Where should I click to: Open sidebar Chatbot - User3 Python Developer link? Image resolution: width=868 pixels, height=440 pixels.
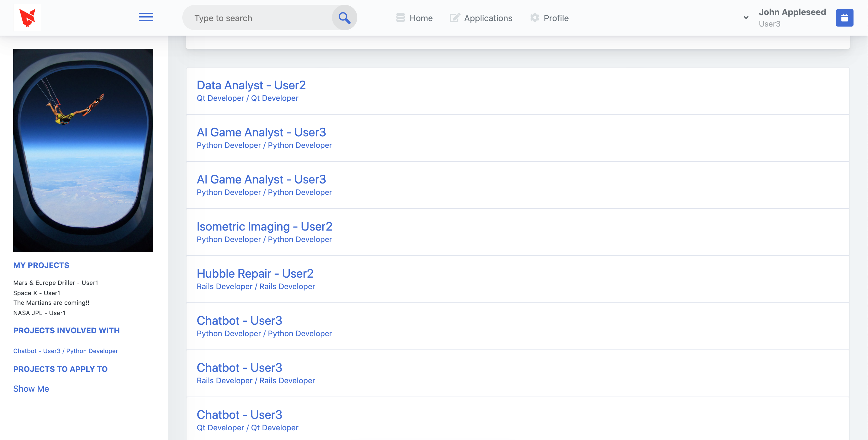point(66,351)
